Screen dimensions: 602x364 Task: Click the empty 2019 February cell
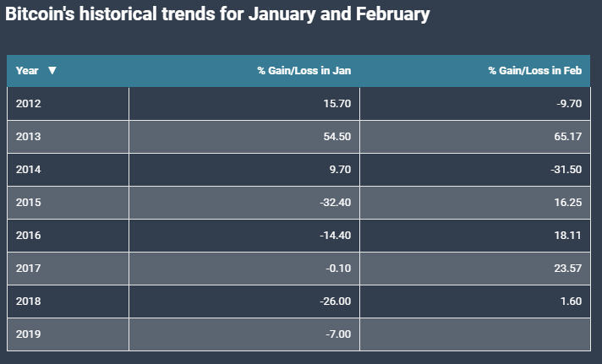tap(474, 334)
